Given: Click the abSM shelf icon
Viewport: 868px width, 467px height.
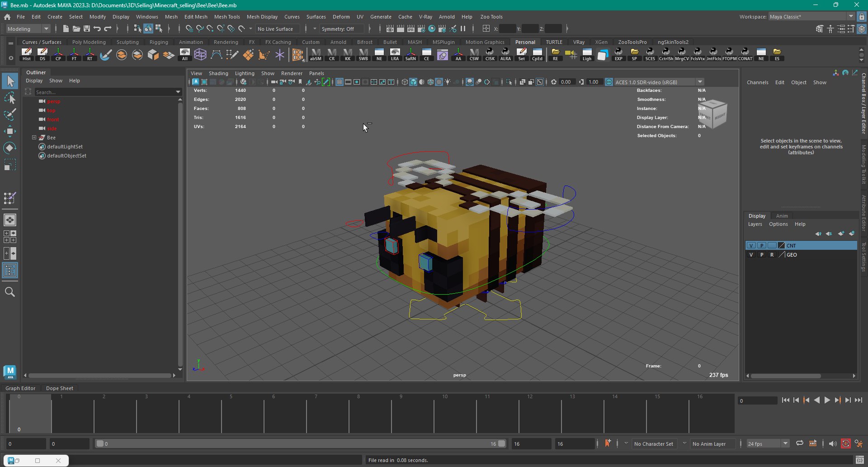Looking at the screenshot, I should click(316, 54).
